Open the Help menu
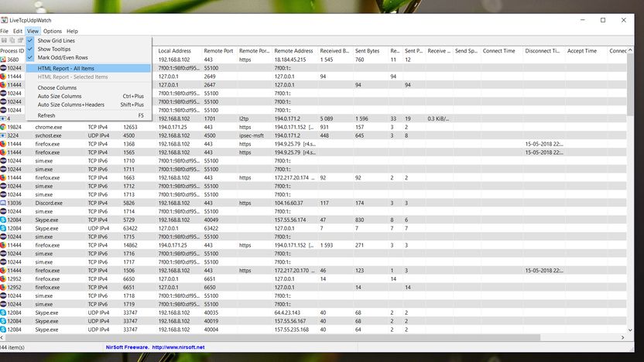The height and width of the screenshot is (362, 644). click(x=72, y=31)
